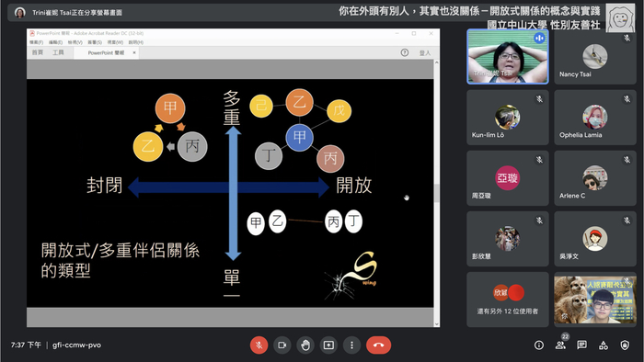Close the PowerPoint 簡報 document tab
The width and height of the screenshot is (644, 362).
pyautogui.click(x=134, y=53)
